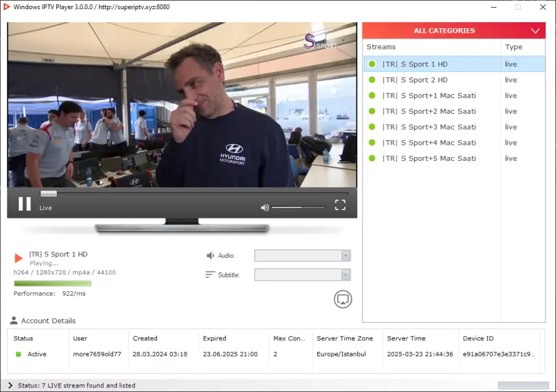Image resolution: width=556 pixels, height=392 pixels.
Task: Click the Subtitle lines icon
Action: pos(210,275)
